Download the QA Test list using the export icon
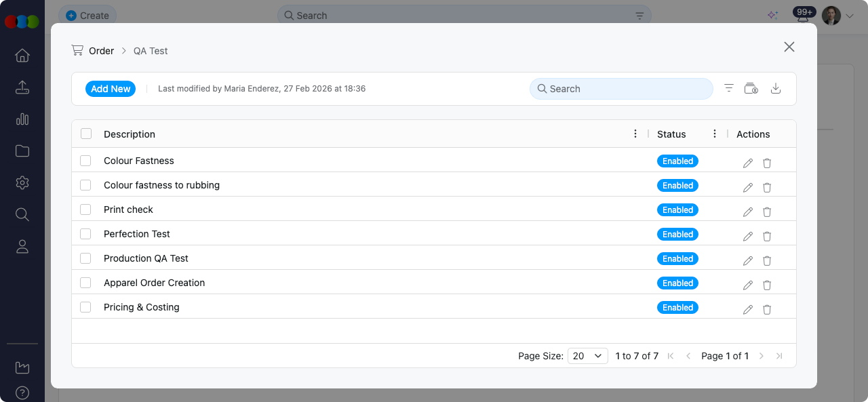This screenshot has height=402, width=868. (776, 88)
